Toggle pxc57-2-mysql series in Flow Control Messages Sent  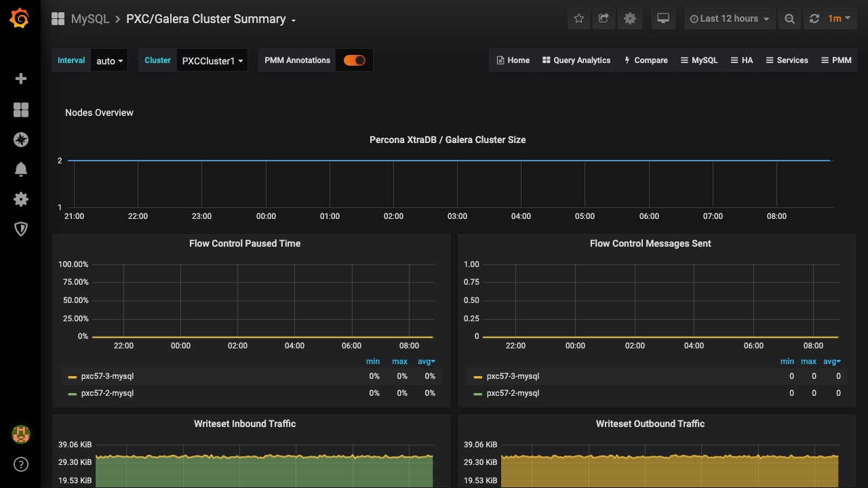tap(512, 393)
